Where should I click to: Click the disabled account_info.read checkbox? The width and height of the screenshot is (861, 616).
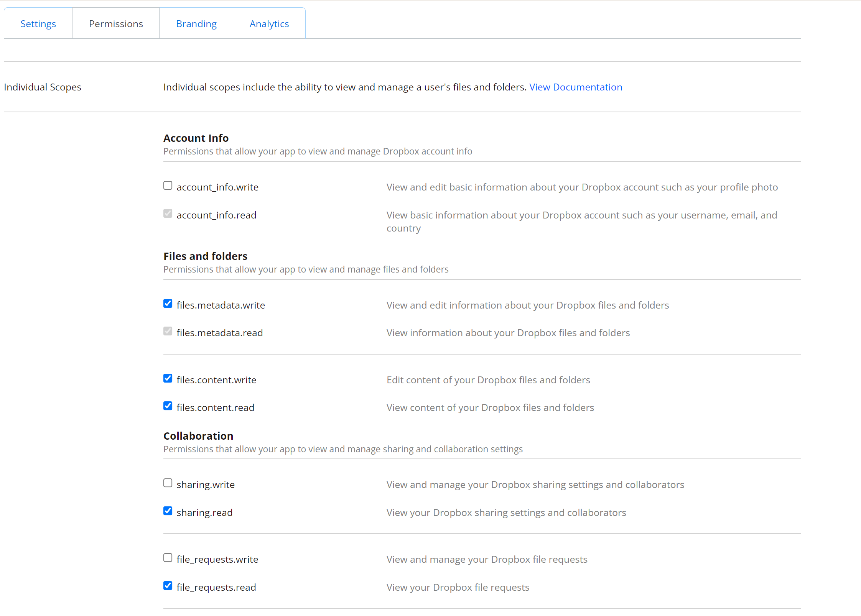pyautogui.click(x=168, y=214)
